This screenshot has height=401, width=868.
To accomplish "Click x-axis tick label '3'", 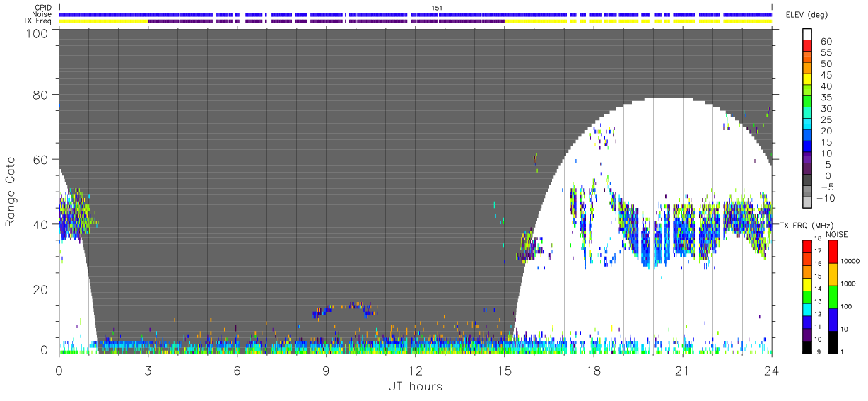I will 148,370.
